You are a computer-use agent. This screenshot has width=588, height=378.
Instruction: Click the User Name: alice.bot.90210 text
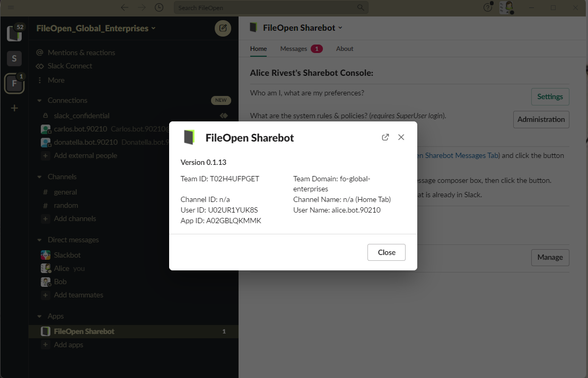[337, 210]
